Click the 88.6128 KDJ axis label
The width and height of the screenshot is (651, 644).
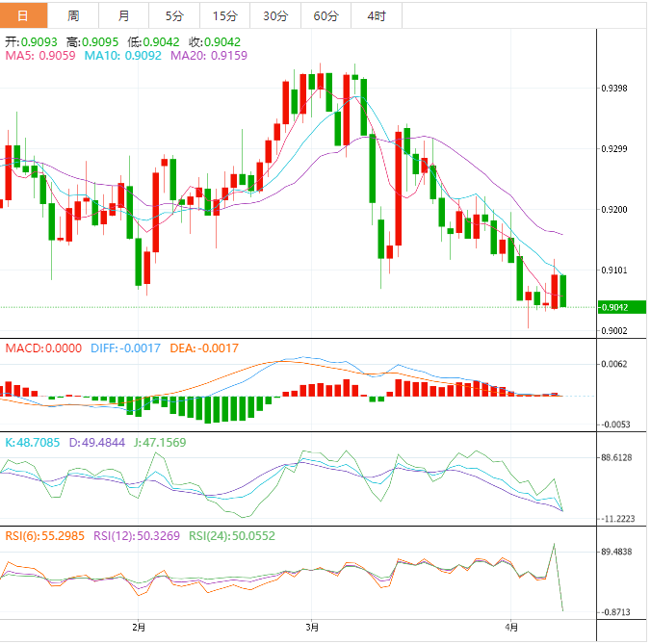616,457
